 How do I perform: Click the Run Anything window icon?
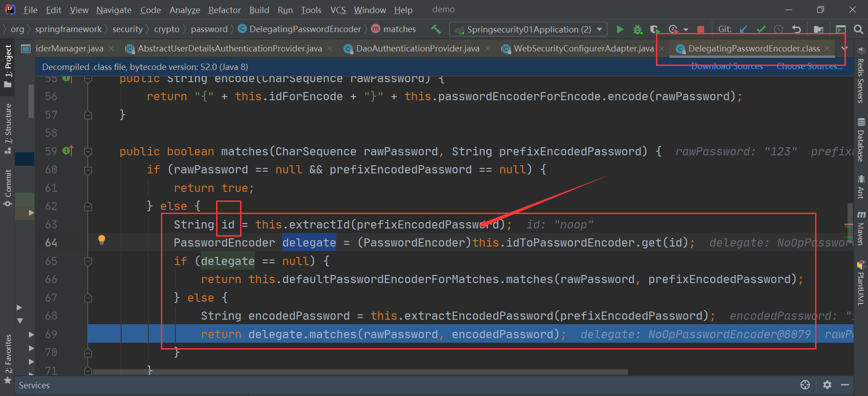pos(840,29)
